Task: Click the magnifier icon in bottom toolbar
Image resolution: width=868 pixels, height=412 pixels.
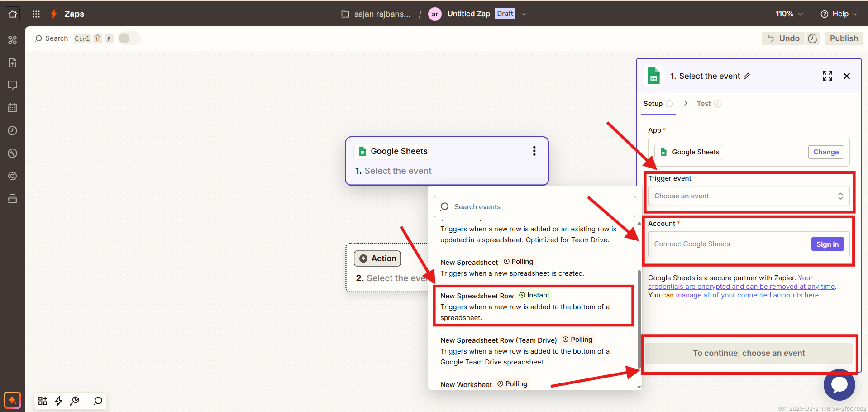Action: click(x=98, y=401)
